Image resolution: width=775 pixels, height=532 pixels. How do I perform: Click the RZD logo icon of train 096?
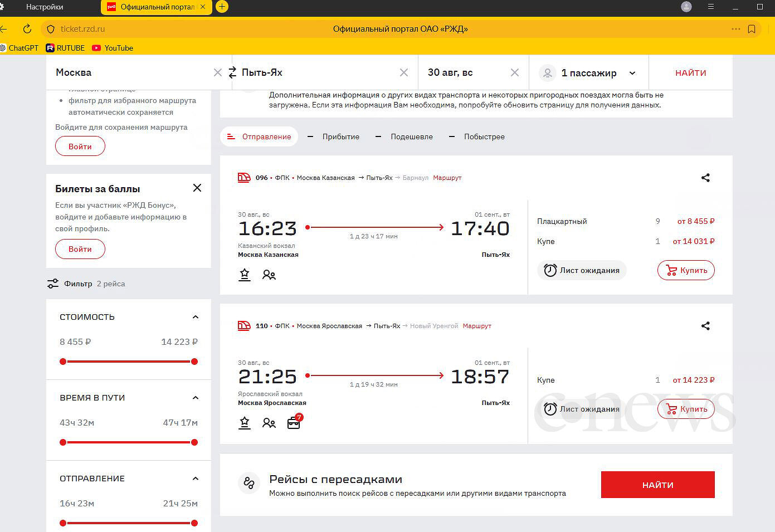[244, 178]
